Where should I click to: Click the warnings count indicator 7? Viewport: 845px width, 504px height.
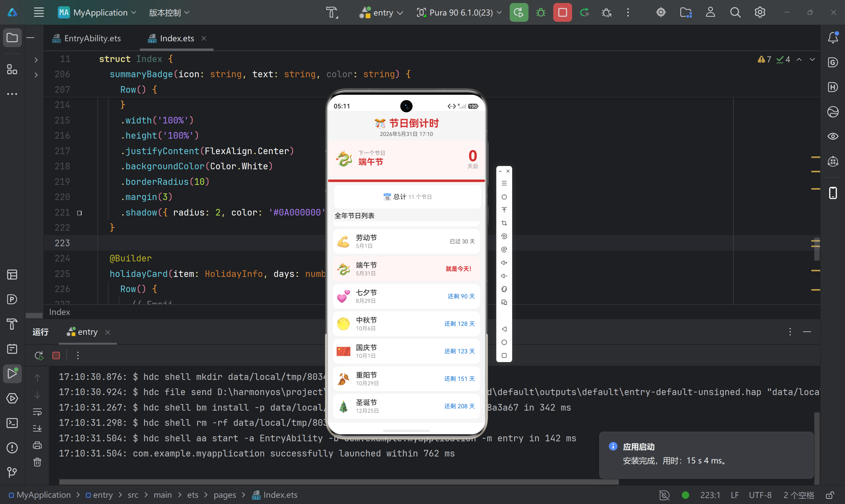[764, 59]
